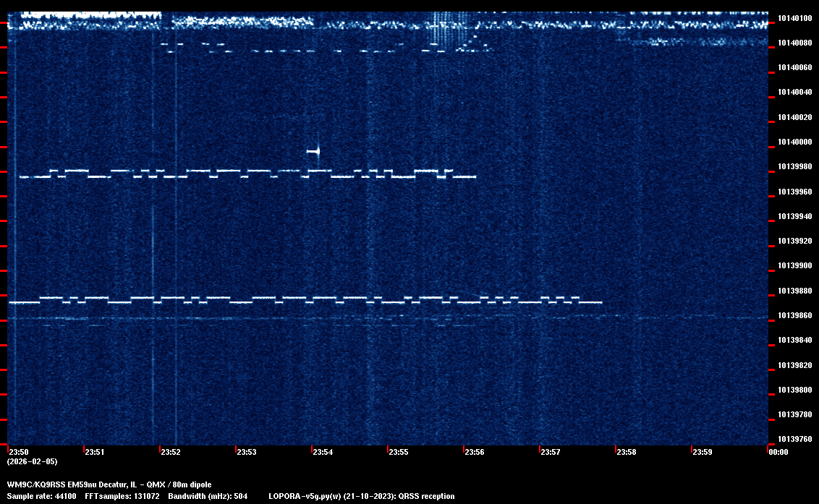
Task: Select the 23:56 time marker
Action: tap(475, 453)
